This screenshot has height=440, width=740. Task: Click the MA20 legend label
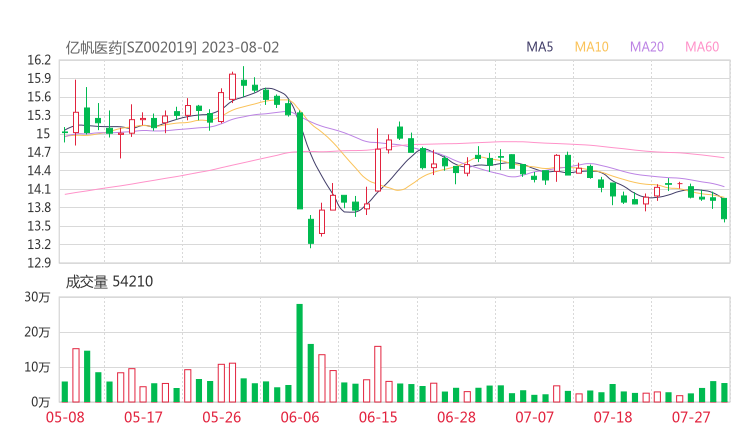pos(647,47)
